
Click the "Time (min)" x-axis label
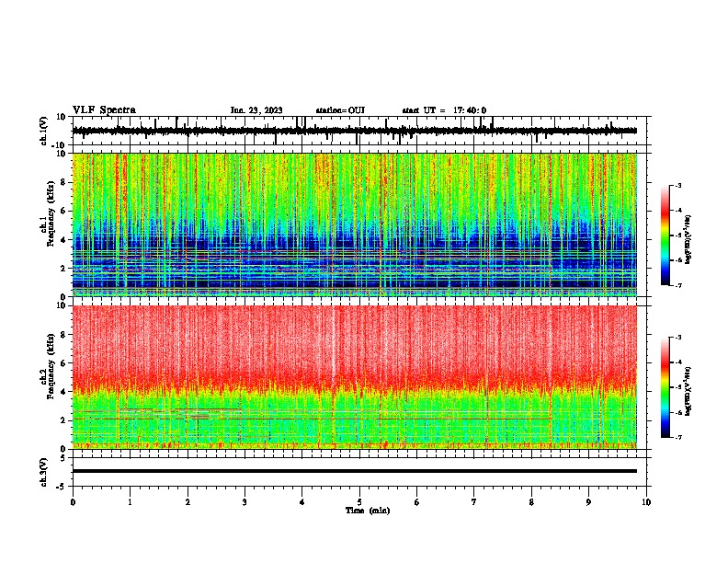coord(368,511)
